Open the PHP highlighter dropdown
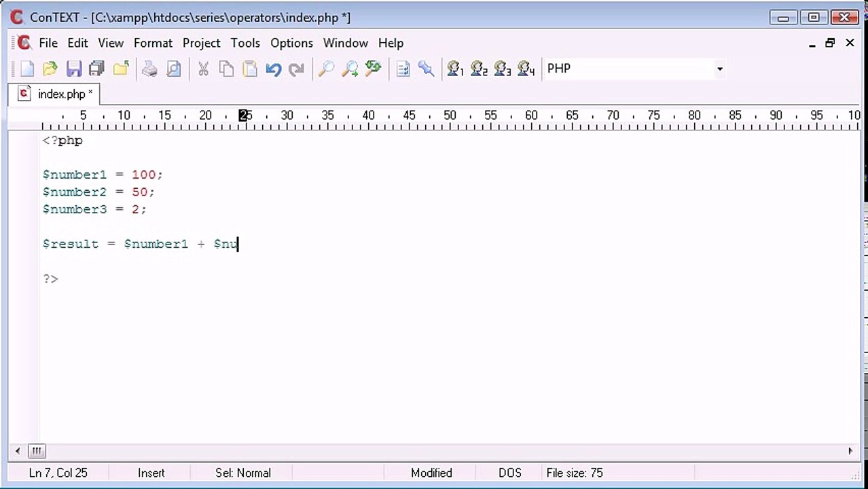 [x=719, y=69]
